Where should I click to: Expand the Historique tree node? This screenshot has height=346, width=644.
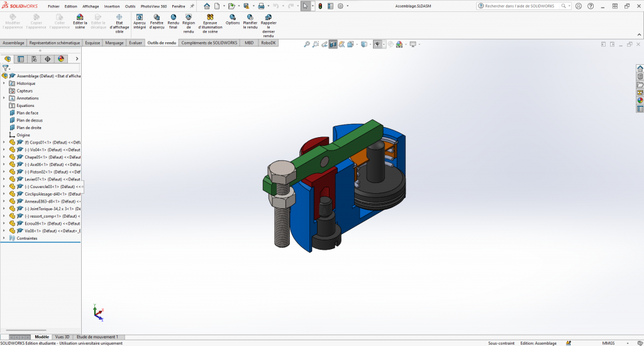[4, 83]
